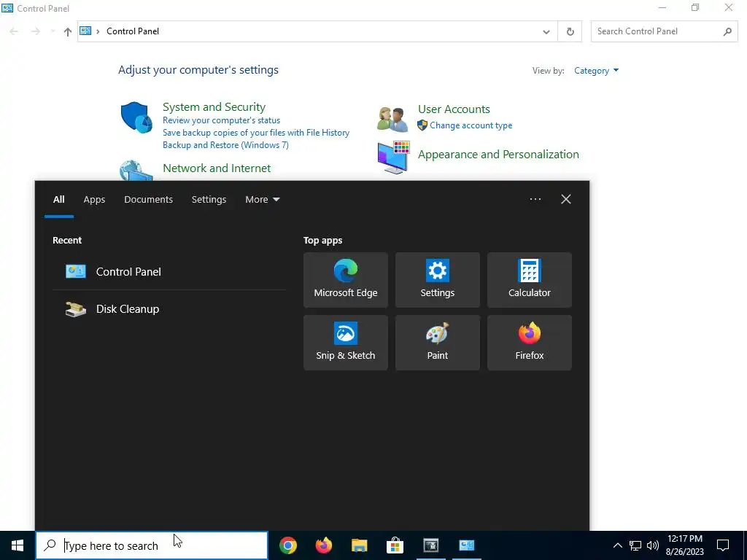The height and width of the screenshot is (560, 747).
Task: Open Microsoft Edge from Top apps
Action: pyautogui.click(x=345, y=280)
